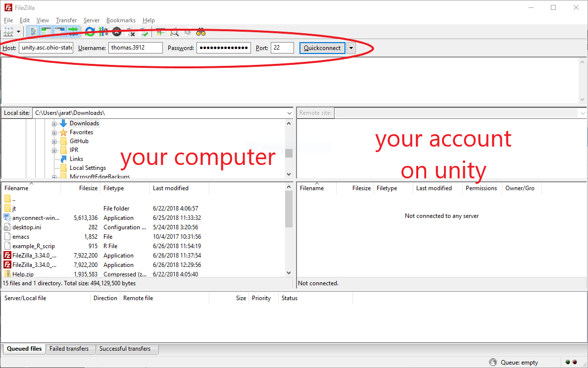Click local file list scrollbar thumb

click(x=289, y=209)
